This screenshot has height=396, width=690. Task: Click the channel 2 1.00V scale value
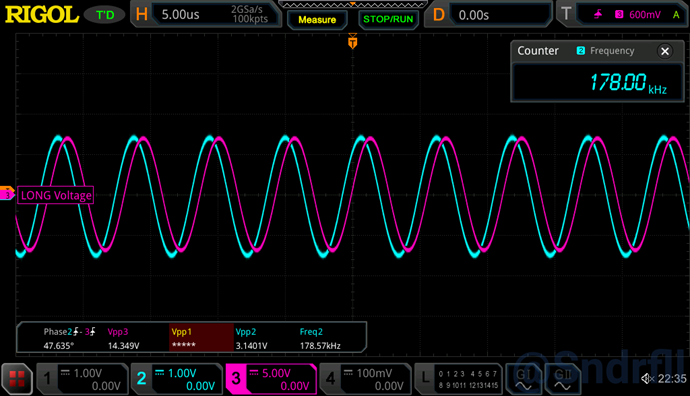pyautogui.click(x=182, y=373)
